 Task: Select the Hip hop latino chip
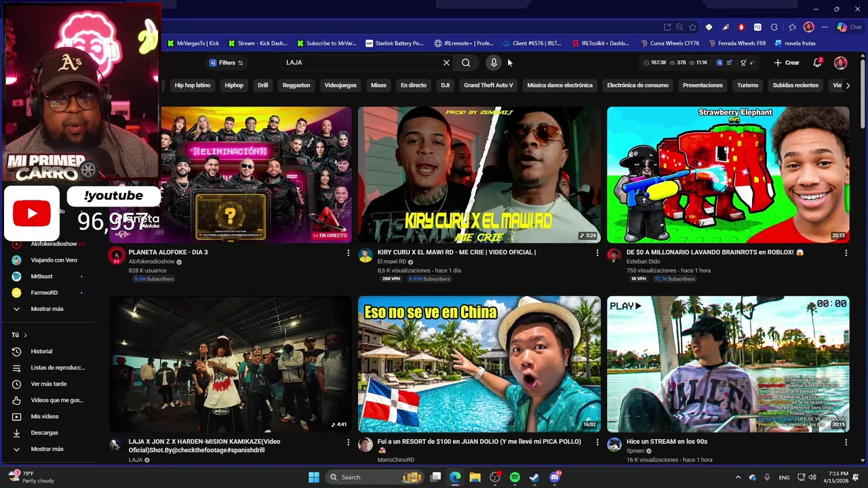coord(193,85)
